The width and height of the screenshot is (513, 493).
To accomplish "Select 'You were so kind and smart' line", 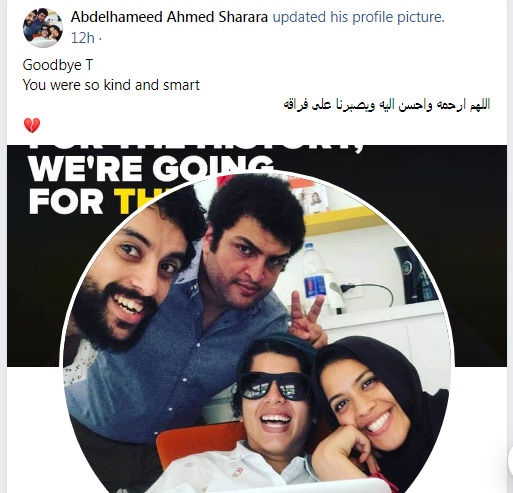I will pos(111,85).
